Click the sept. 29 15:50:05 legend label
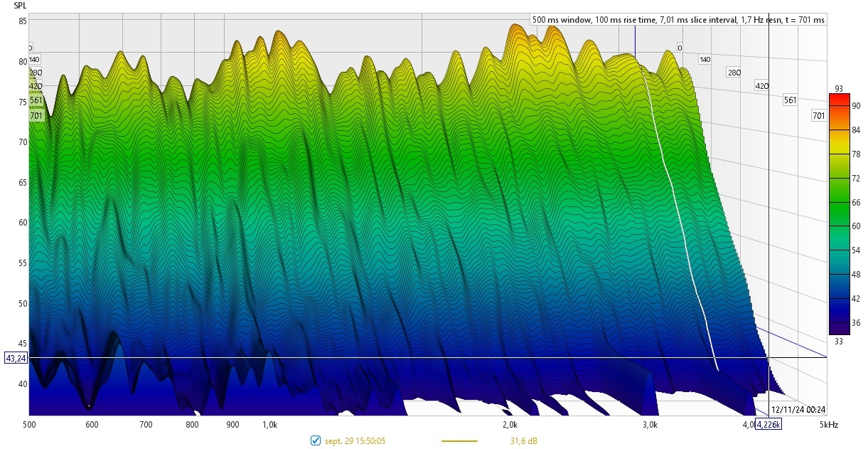The height and width of the screenshot is (449, 868). pos(355,441)
